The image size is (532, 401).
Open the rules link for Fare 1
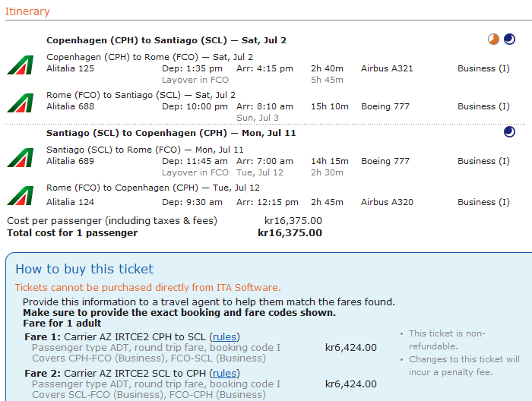point(224,336)
